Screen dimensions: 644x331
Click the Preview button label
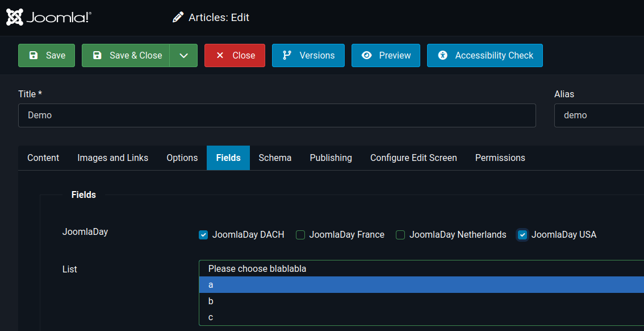pos(395,56)
